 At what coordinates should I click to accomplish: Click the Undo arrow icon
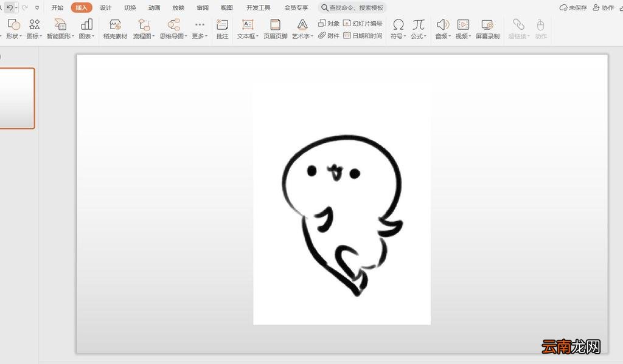click(x=10, y=7)
